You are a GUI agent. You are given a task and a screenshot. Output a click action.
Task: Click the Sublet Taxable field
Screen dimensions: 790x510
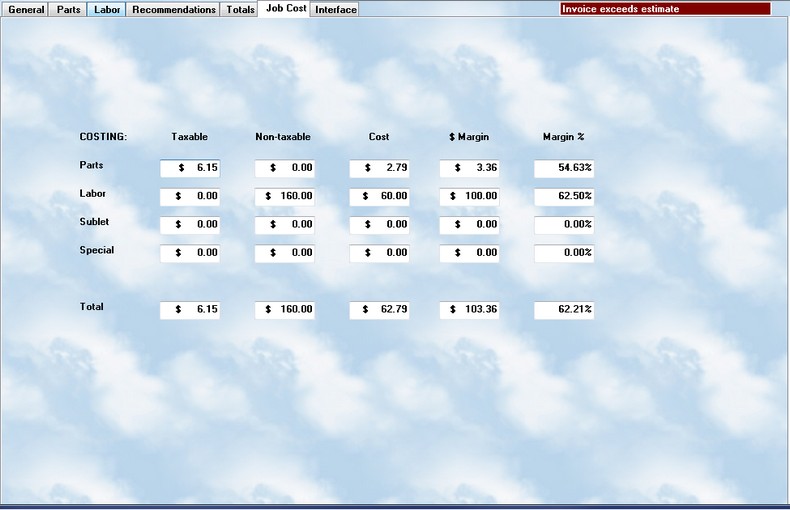point(190,225)
